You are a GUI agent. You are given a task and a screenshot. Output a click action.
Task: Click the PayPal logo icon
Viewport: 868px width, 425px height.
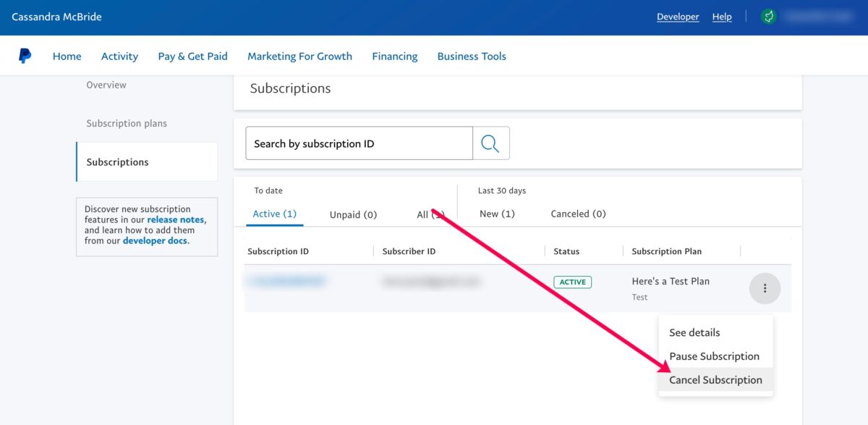25,56
